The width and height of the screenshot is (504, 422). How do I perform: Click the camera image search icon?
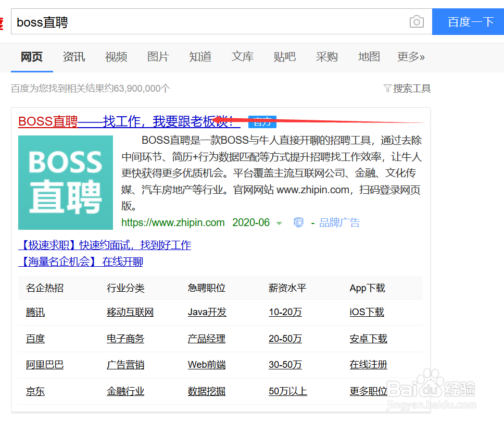coord(417,21)
